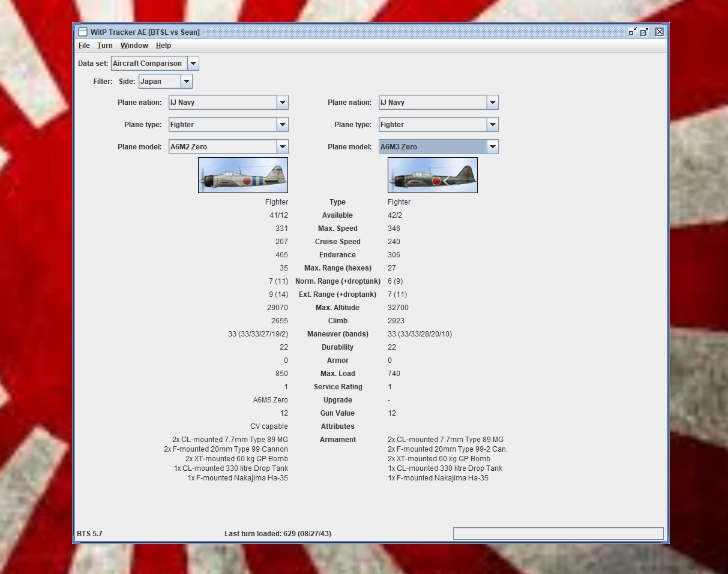Click the WitP Tracker window icon

coord(82,32)
